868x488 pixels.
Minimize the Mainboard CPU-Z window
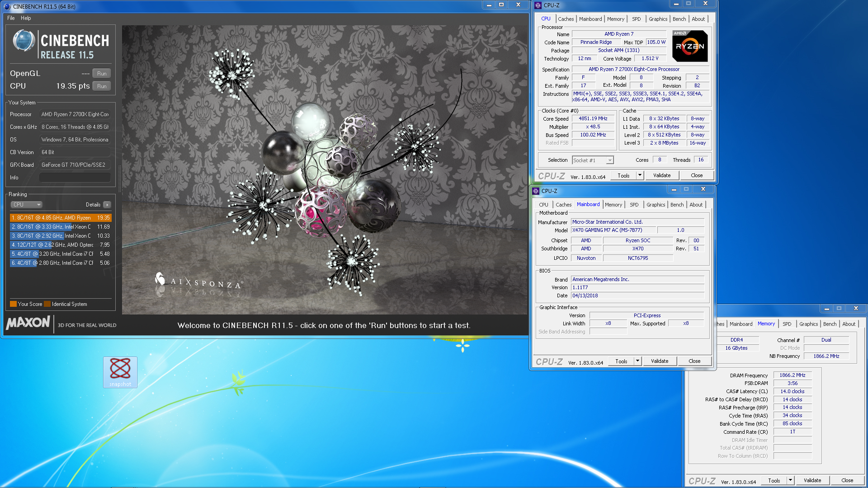(674, 189)
